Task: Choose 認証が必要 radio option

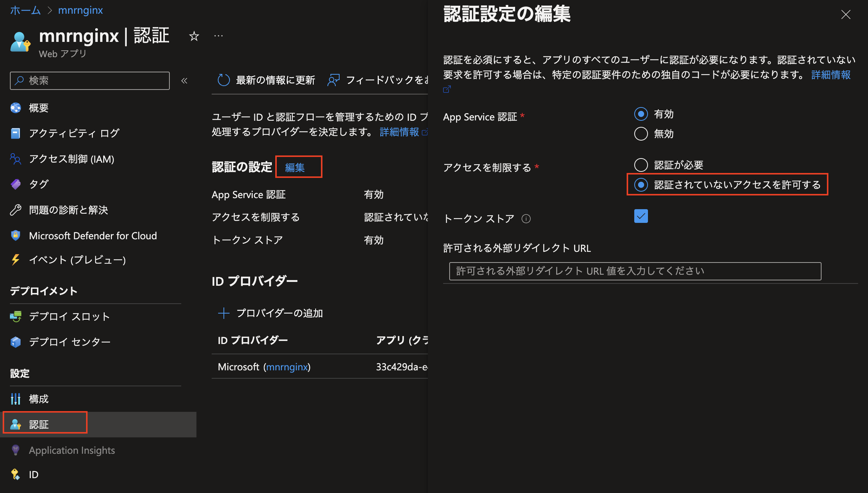Action: point(641,165)
